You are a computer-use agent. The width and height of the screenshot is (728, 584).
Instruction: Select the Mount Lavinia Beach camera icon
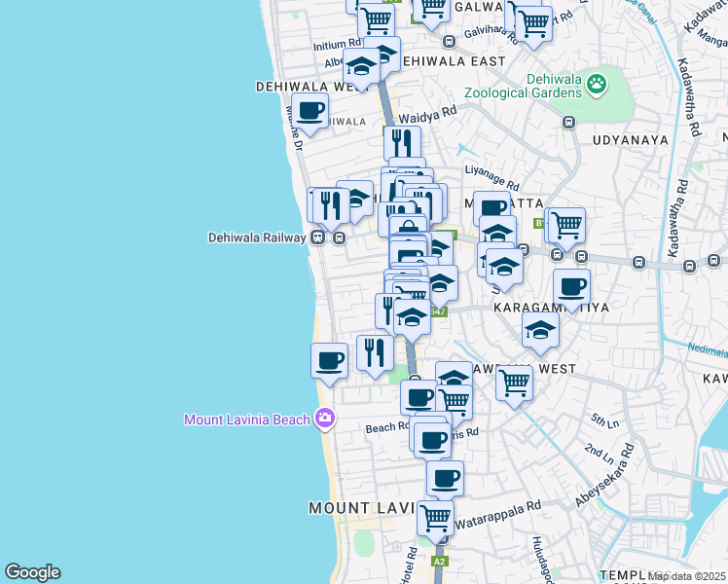324,420
